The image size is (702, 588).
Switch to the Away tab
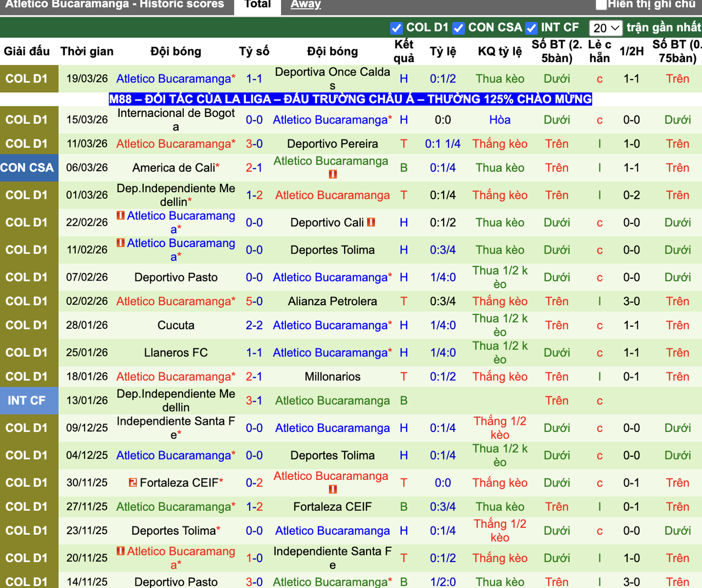pyautogui.click(x=306, y=4)
